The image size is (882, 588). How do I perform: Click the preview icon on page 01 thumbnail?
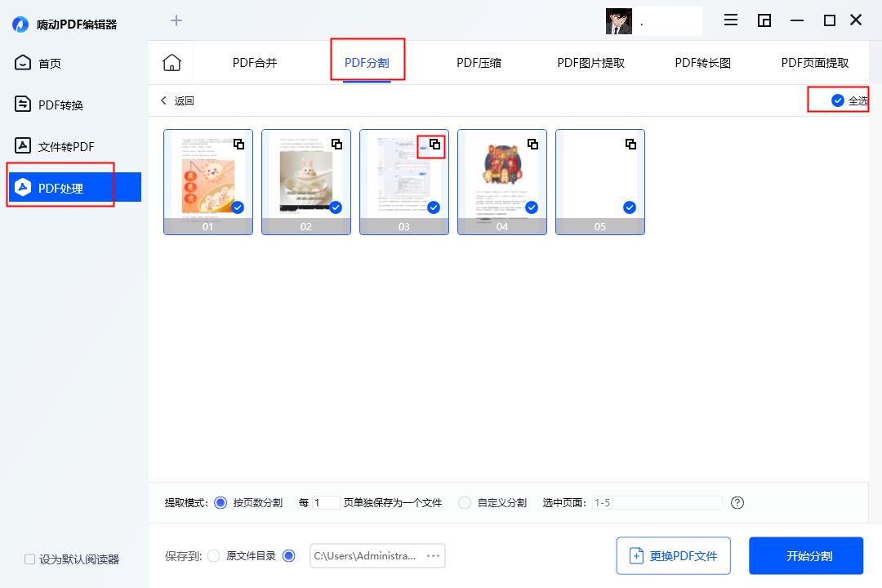pos(239,144)
